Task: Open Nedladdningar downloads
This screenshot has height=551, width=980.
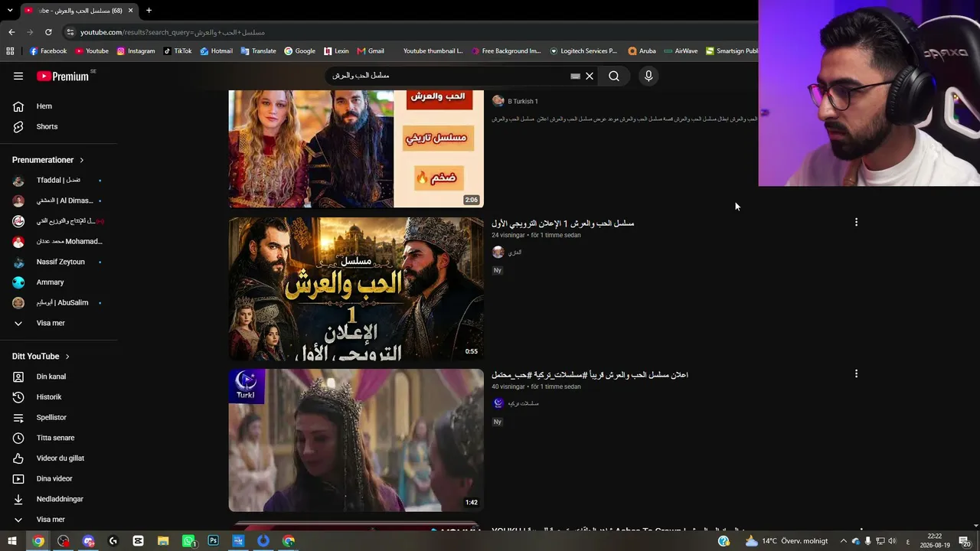Action: point(59,499)
